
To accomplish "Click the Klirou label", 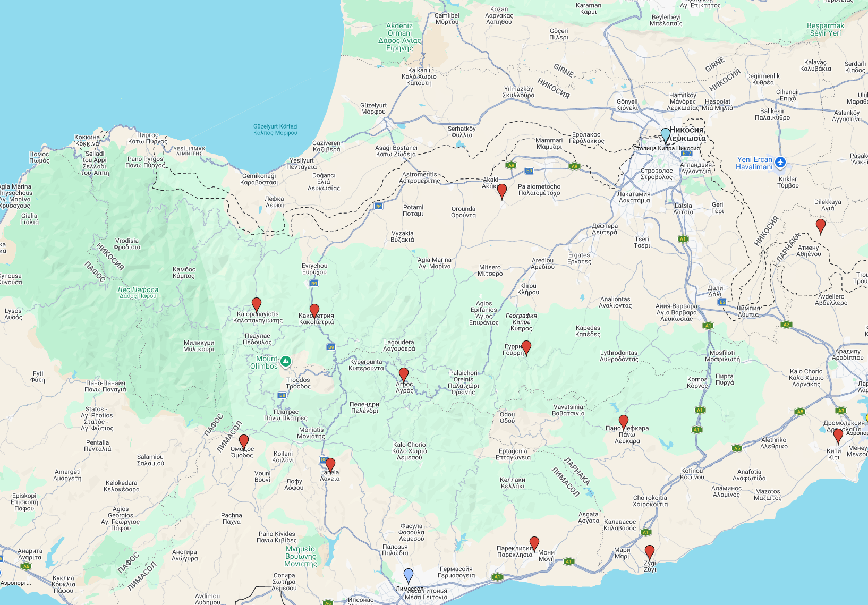I will point(529,289).
